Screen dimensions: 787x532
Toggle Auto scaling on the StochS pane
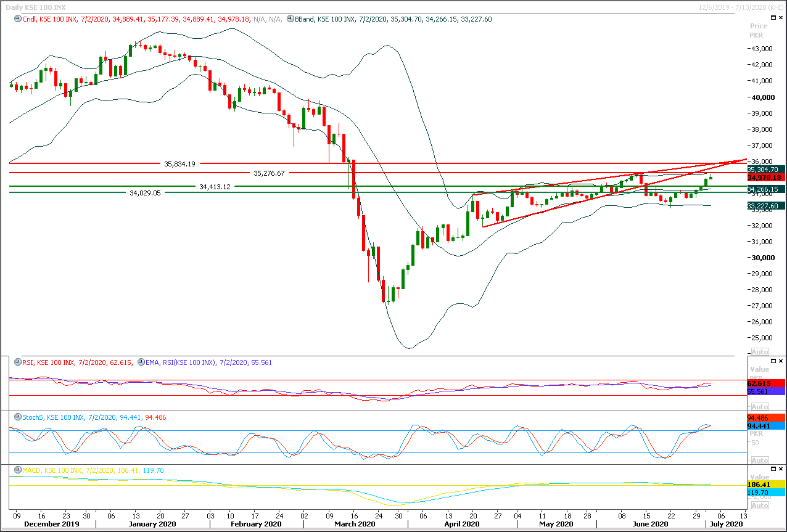[759, 460]
